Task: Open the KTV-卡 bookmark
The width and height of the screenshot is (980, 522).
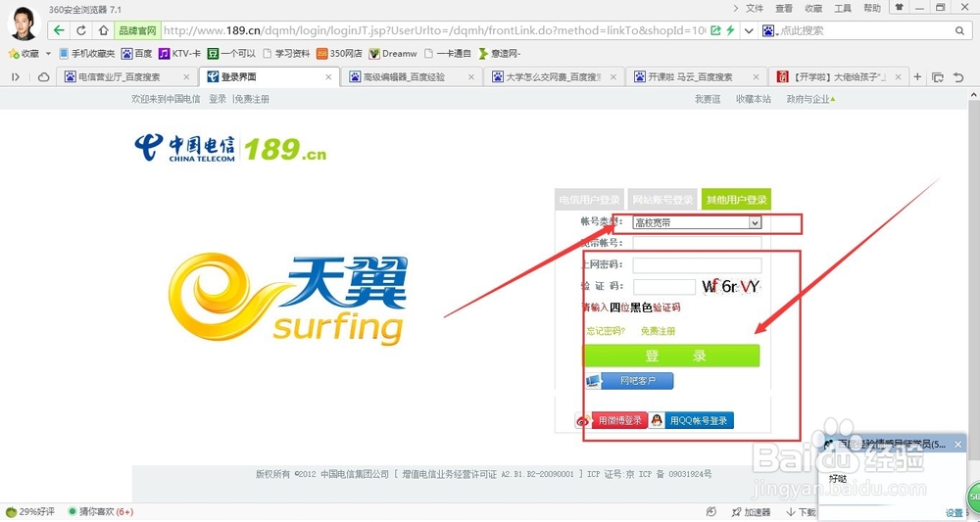Action: (x=179, y=54)
